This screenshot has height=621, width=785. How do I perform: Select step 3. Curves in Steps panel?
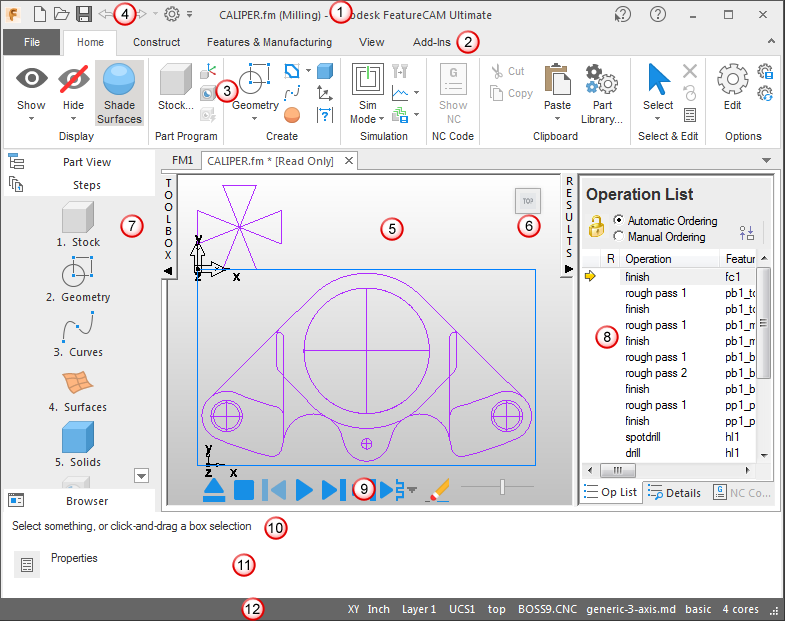coord(78,335)
